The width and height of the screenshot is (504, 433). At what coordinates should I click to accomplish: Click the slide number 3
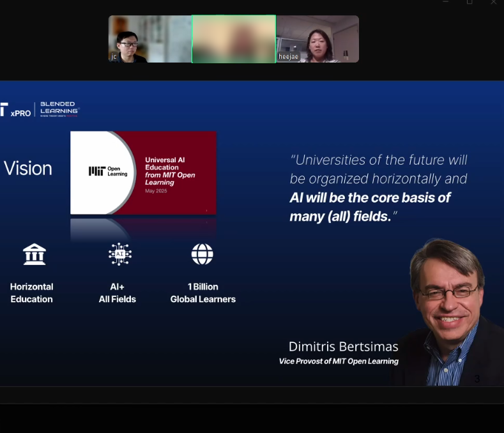[477, 379]
